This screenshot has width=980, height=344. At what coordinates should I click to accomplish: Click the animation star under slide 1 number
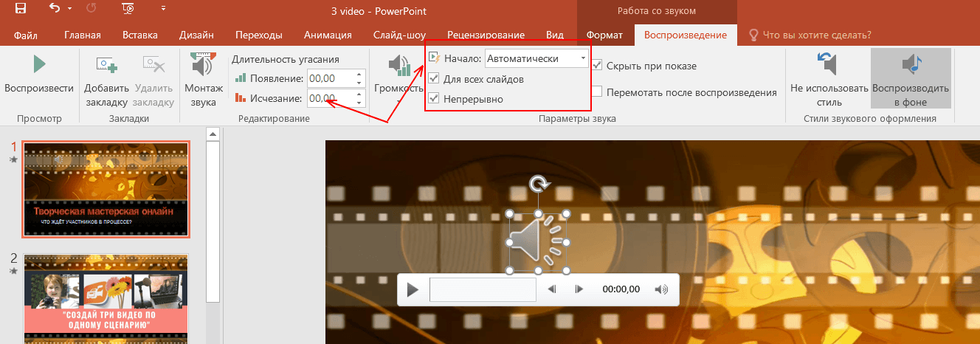tap(14, 159)
